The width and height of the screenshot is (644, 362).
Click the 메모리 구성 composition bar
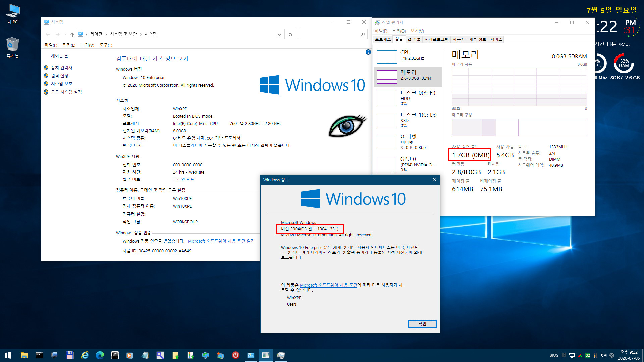tap(519, 128)
